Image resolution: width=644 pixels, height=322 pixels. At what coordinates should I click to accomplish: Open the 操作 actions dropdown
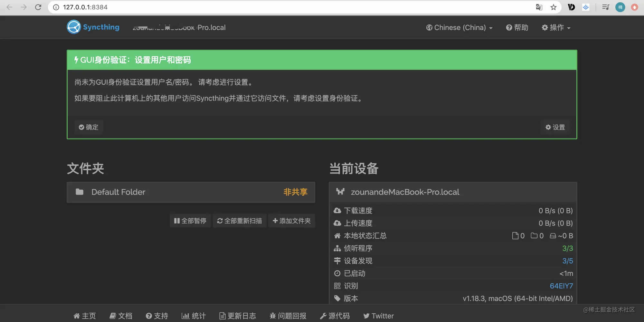pos(556,28)
